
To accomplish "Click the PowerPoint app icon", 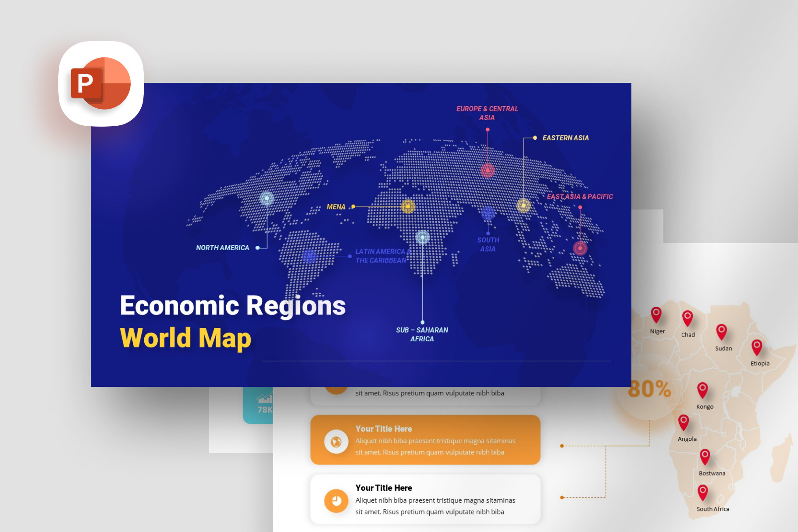I will tap(101, 83).
